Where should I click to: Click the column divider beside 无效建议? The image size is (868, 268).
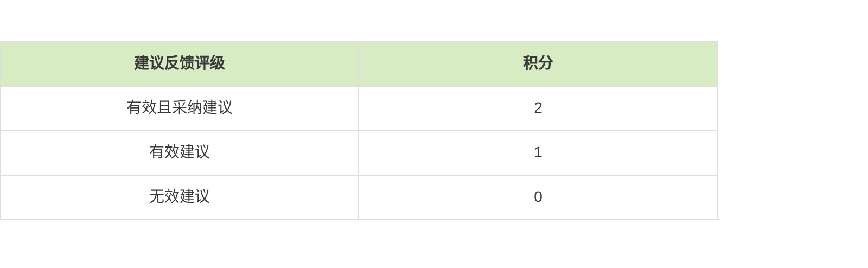pos(359,197)
